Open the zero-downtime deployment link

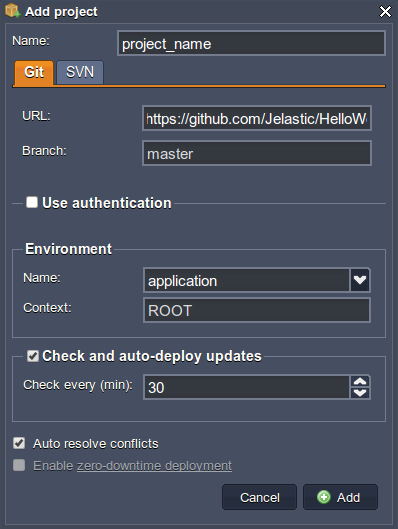(154, 466)
